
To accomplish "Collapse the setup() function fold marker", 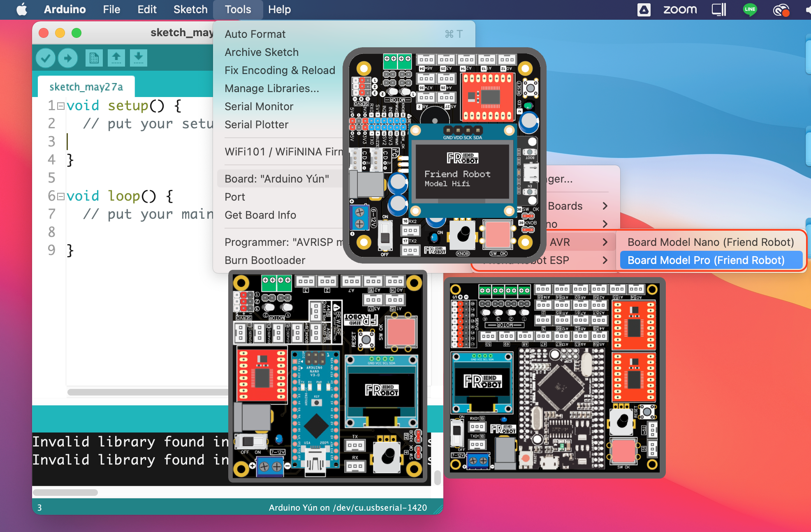I will point(61,106).
